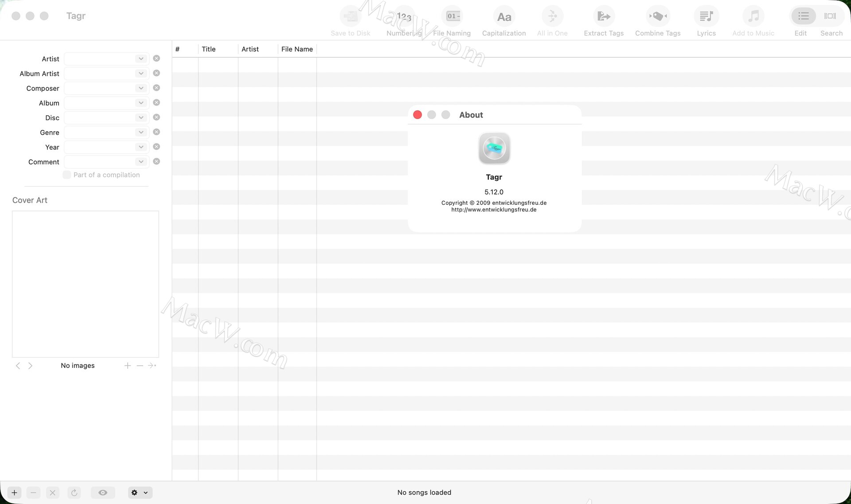Click the Combine Tags icon
The width and height of the screenshot is (851, 504).
[657, 17]
